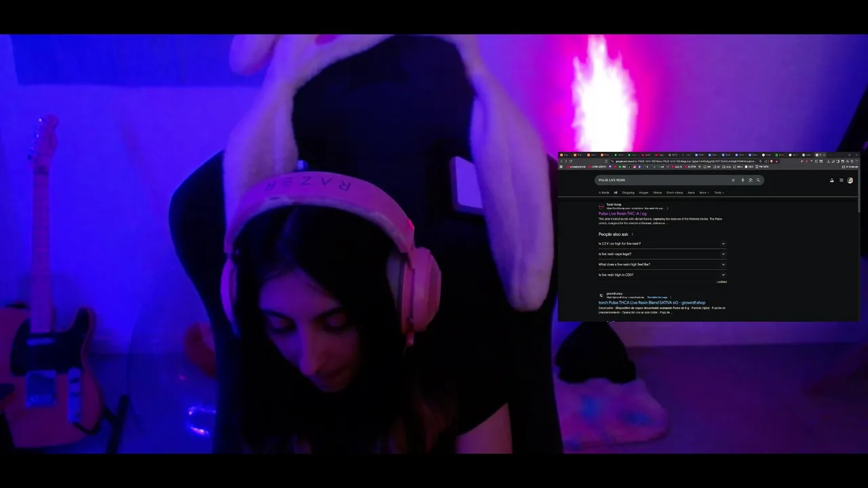Switch to the Shopping results tab
The image size is (868, 488).
628,192
